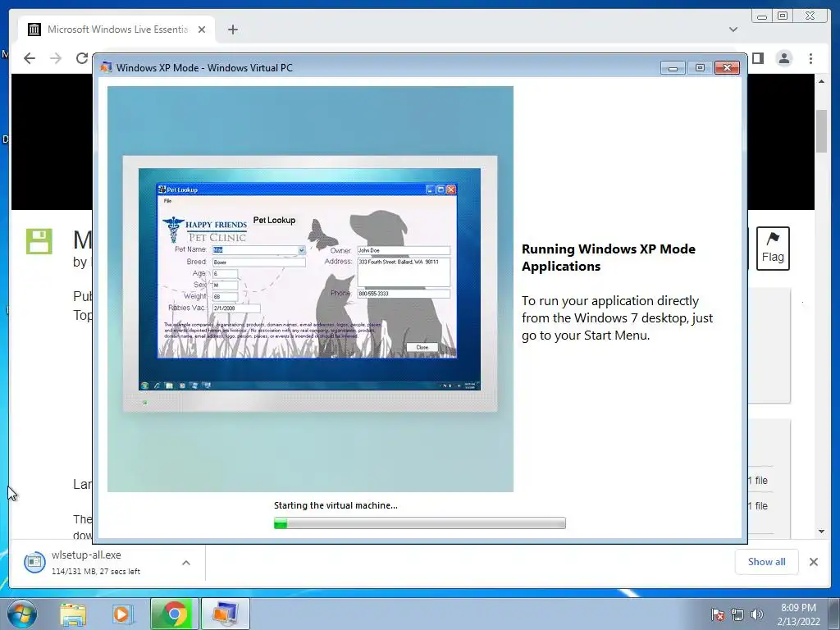Click the wlsetup-all.exe file icon
840x630 pixels.
click(x=34, y=562)
